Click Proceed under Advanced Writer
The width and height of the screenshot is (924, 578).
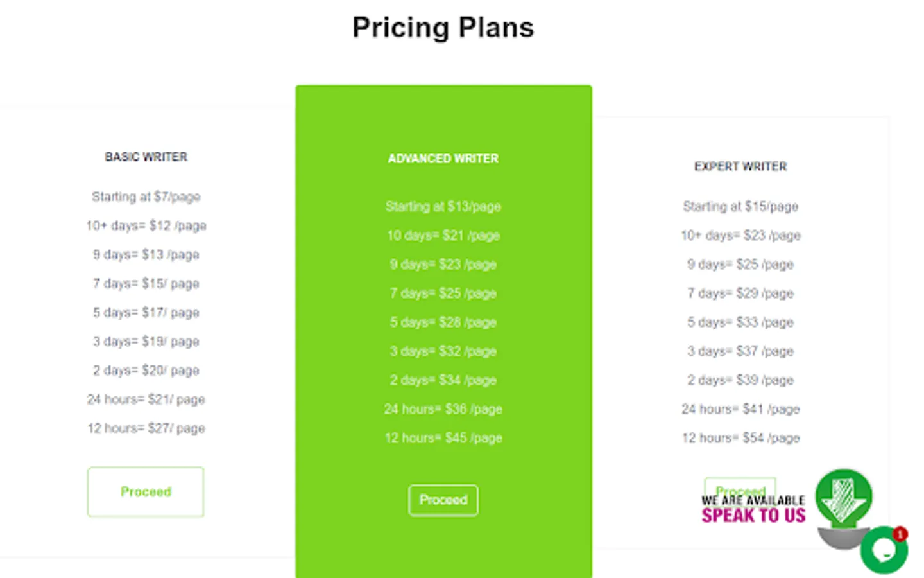(x=443, y=500)
